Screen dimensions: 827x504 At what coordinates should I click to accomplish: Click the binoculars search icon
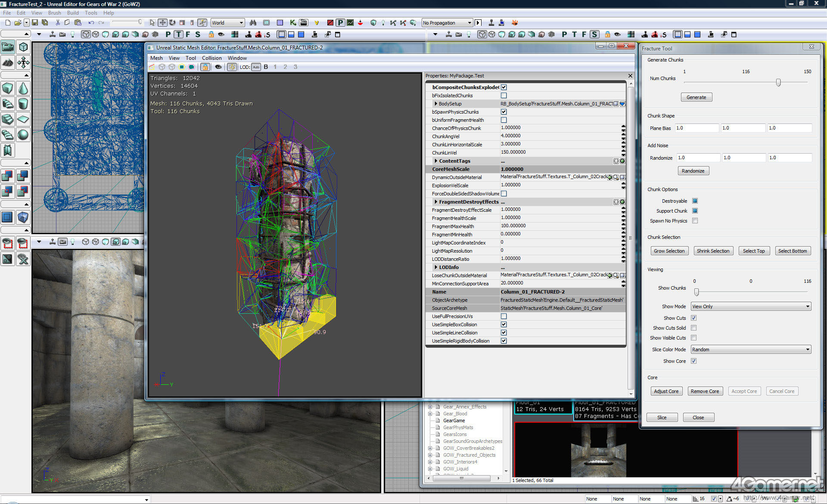(253, 23)
